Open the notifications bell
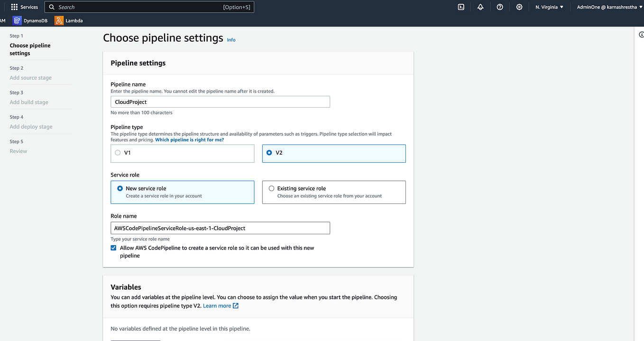Viewport: 644px width, 341px height. 480,7
